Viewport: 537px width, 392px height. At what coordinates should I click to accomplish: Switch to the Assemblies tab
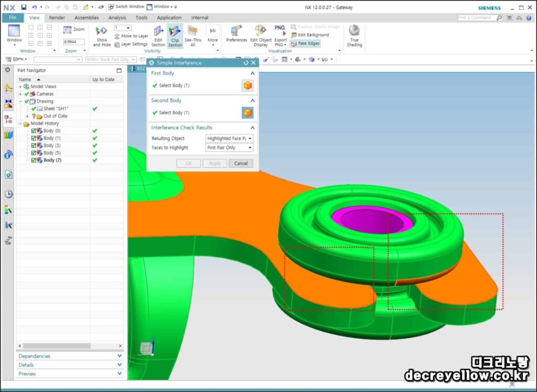[x=87, y=18]
